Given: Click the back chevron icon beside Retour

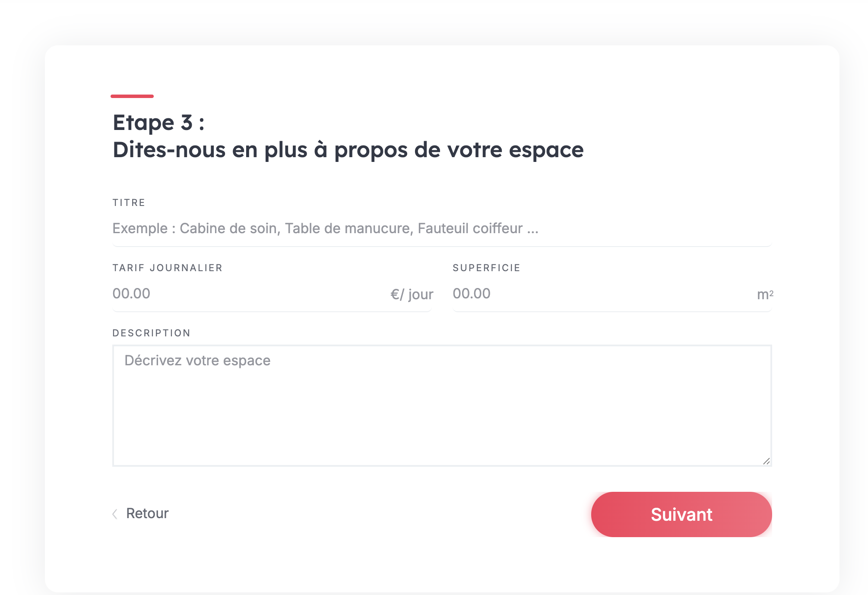Looking at the screenshot, I should pyautogui.click(x=115, y=514).
